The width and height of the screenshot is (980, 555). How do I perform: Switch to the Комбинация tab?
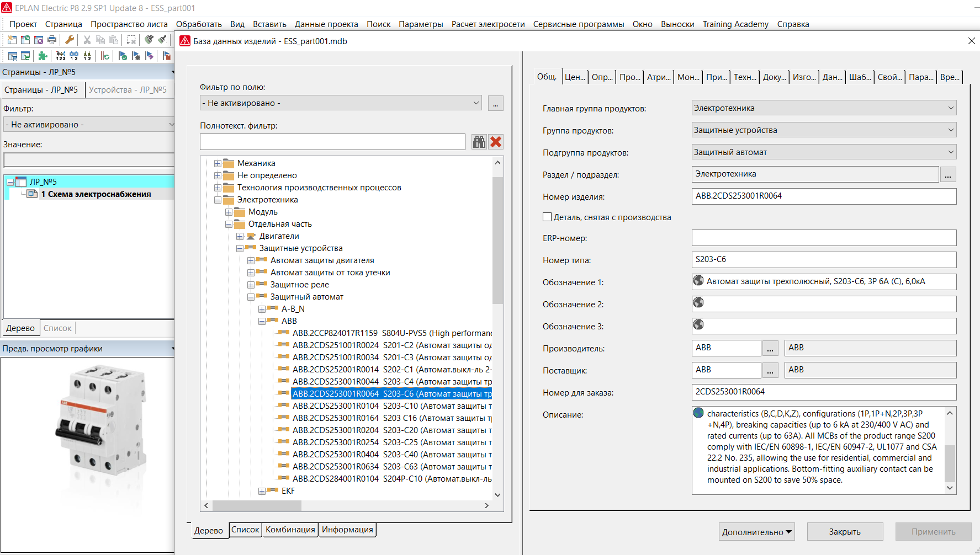click(290, 530)
